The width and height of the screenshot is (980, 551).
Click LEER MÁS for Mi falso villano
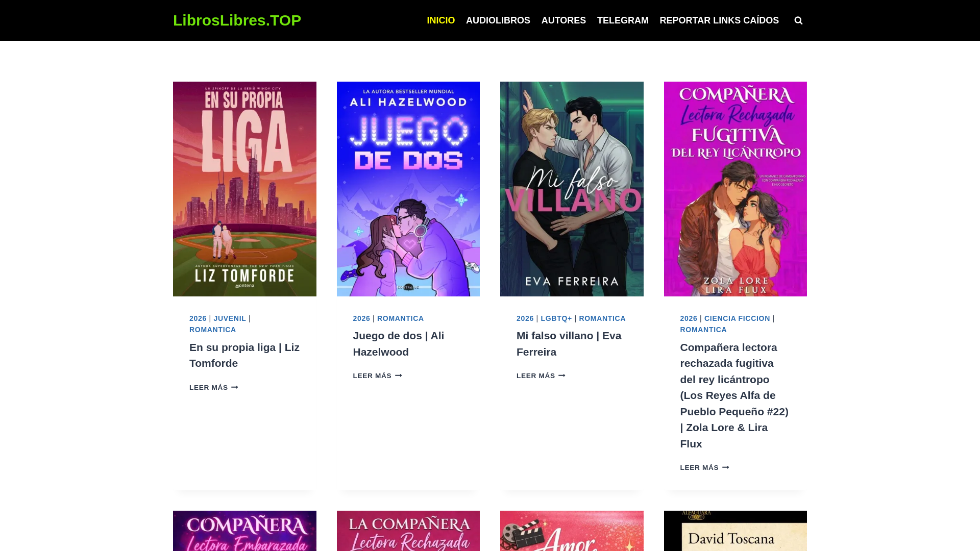(541, 376)
